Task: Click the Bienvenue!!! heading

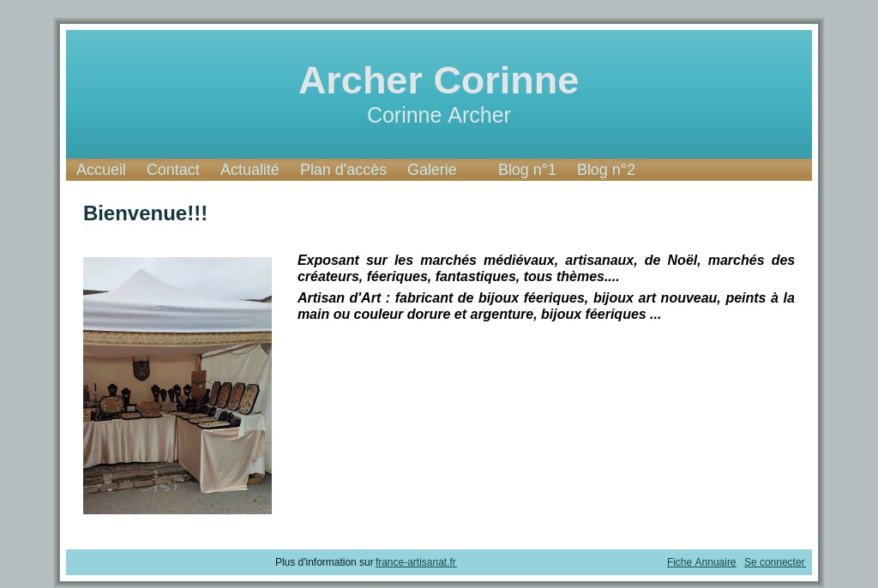Action: [x=145, y=213]
